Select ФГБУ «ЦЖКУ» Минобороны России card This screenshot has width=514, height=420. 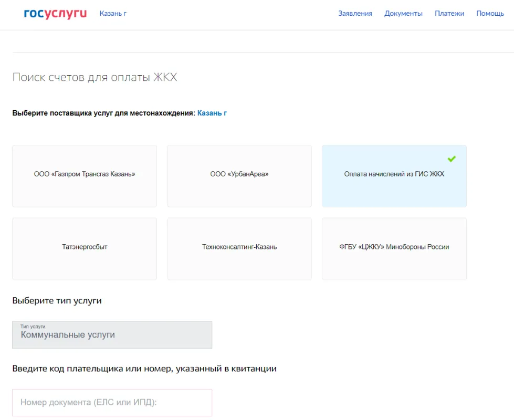pyautogui.click(x=394, y=249)
